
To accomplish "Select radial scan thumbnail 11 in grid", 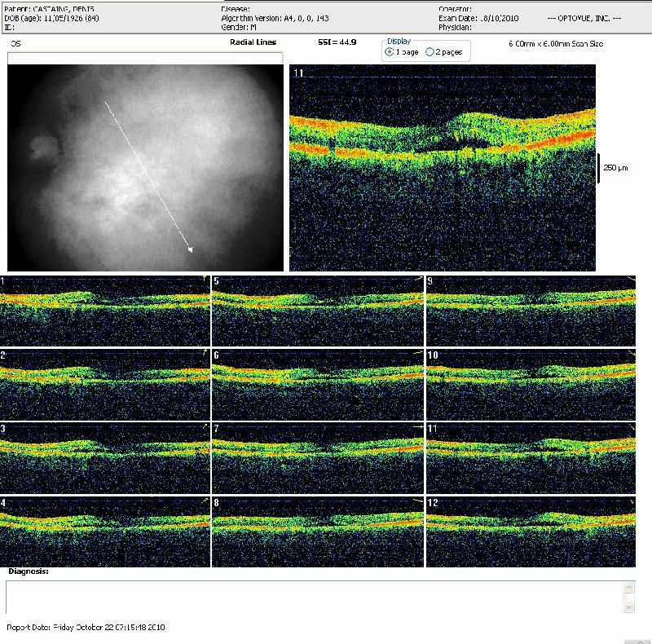I will [531, 458].
